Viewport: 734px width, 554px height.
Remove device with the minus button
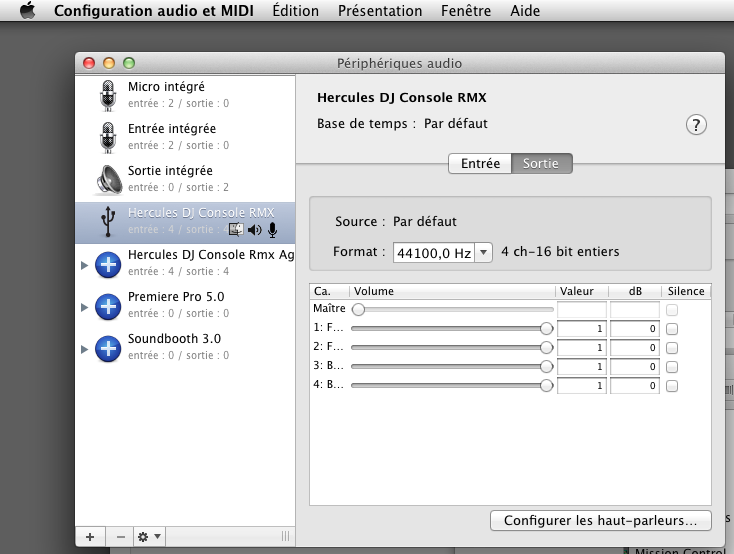click(x=120, y=537)
